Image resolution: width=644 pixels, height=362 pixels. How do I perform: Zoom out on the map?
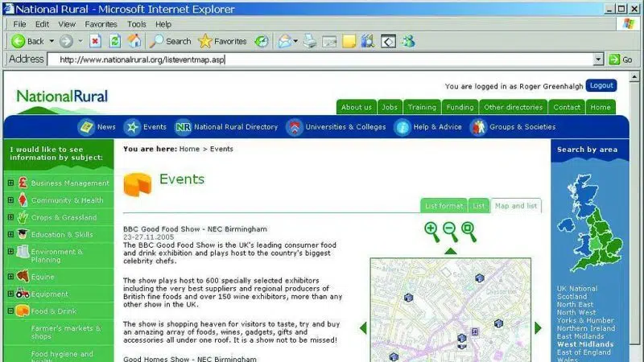pos(451,232)
